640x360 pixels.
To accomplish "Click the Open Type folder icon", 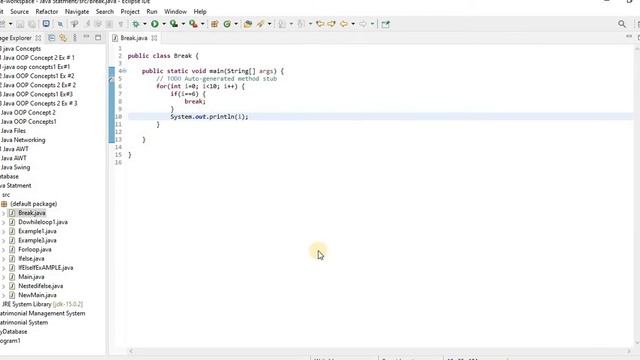I will click(247, 24).
